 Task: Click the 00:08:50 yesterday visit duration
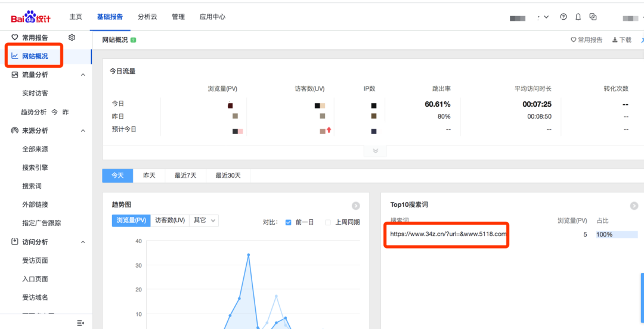pos(539,116)
